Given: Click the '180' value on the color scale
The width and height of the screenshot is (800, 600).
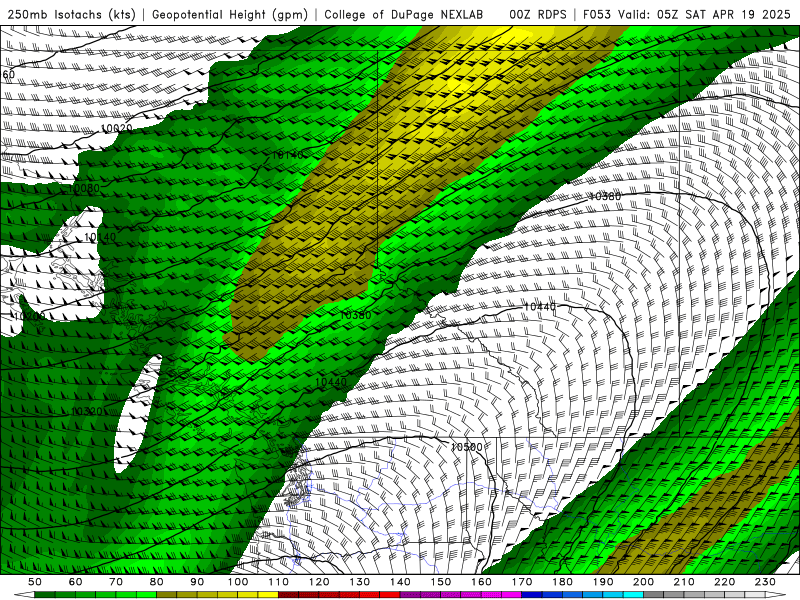Looking at the screenshot, I should (563, 582).
